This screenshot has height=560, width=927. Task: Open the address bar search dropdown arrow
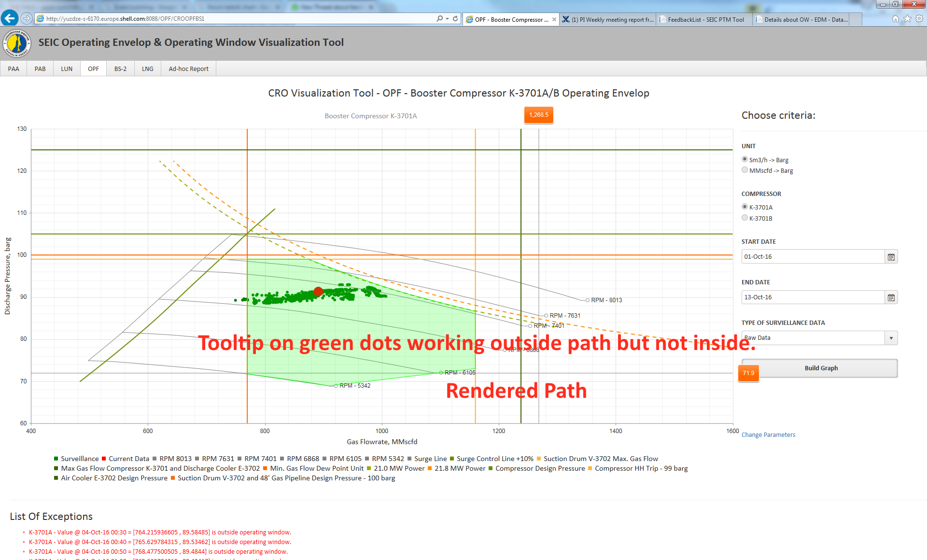[447, 18]
